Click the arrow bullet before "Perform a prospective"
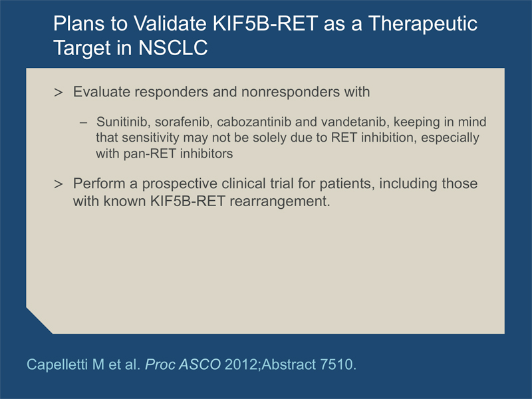 coord(59,184)
